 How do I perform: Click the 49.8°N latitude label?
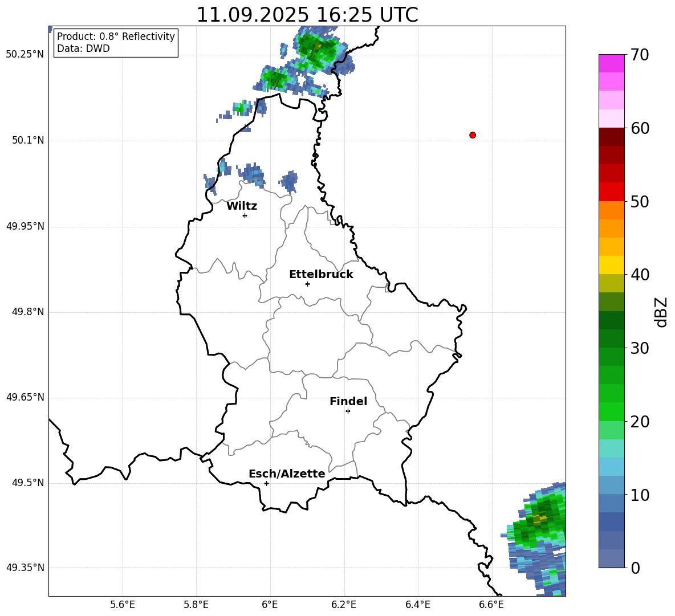point(28,312)
